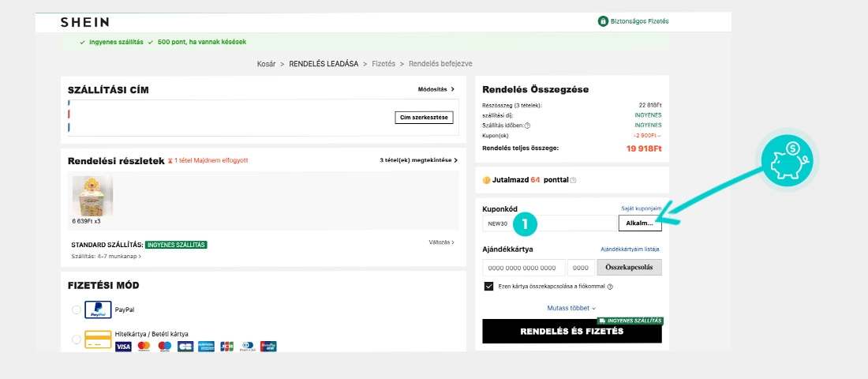The height and width of the screenshot is (379, 868).
Task: Open Saját kuponjaim link
Action: point(642,208)
